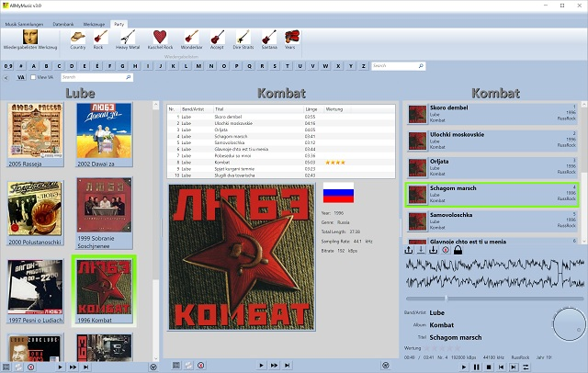The width and height of the screenshot is (588, 373).
Task: Set rating on the Wertung stars in player
Action: coord(442,348)
